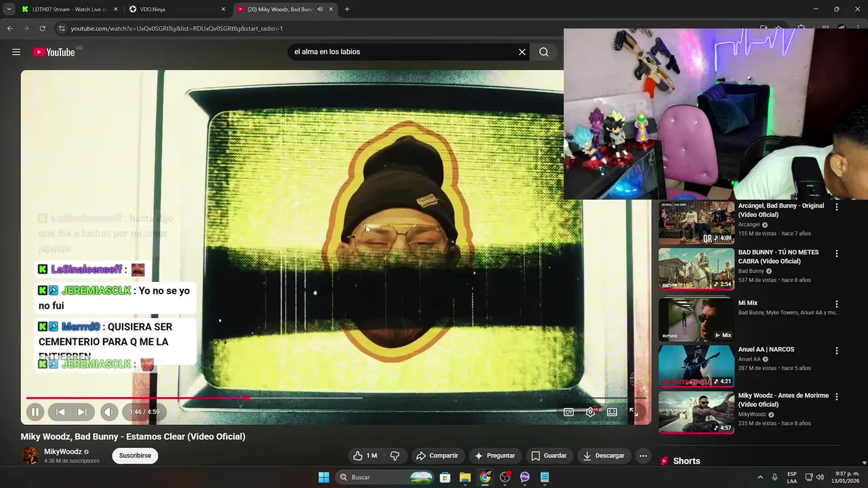Open the Preguntar AI button
This screenshot has height=488, width=868.
pyautogui.click(x=494, y=455)
